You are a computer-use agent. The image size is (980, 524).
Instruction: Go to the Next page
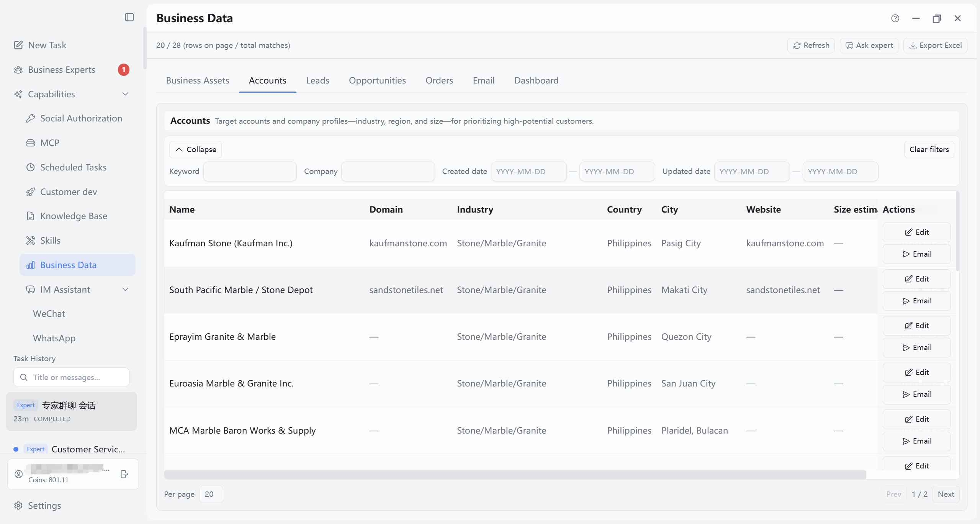[946, 494]
